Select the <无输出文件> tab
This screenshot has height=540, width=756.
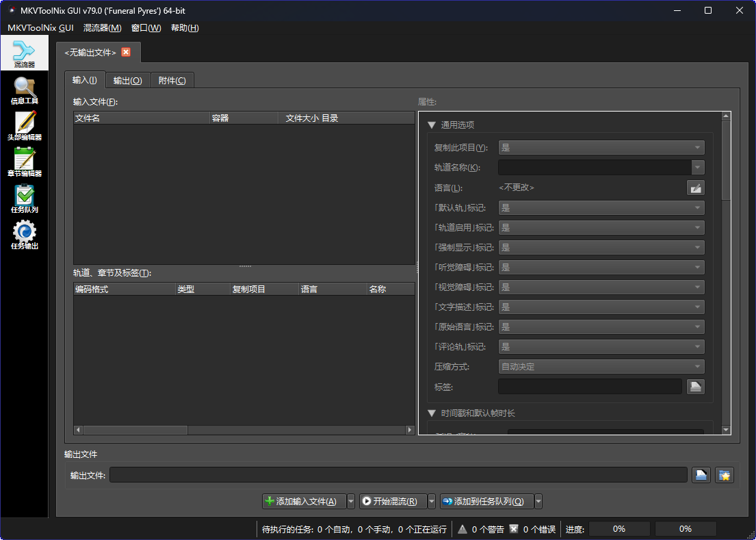pyautogui.click(x=90, y=53)
